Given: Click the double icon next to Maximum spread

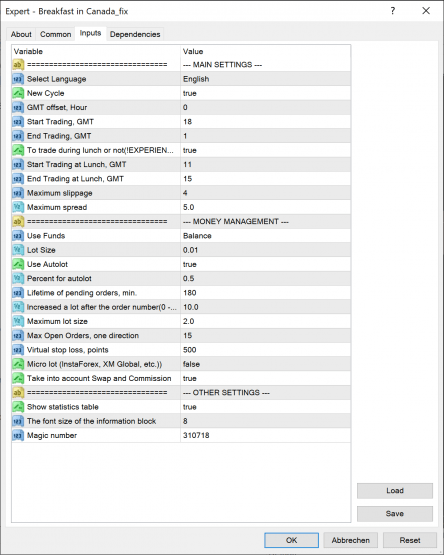Looking at the screenshot, I should click(x=18, y=207).
